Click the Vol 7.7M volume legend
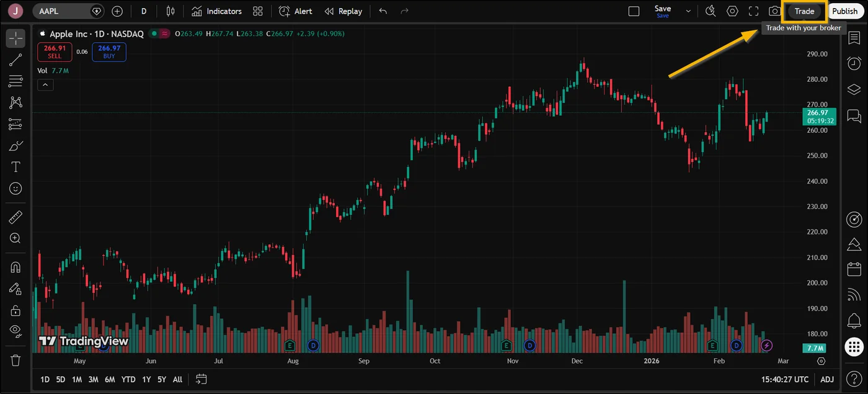This screenshot has width=868, height=394. tap(53, 71)
